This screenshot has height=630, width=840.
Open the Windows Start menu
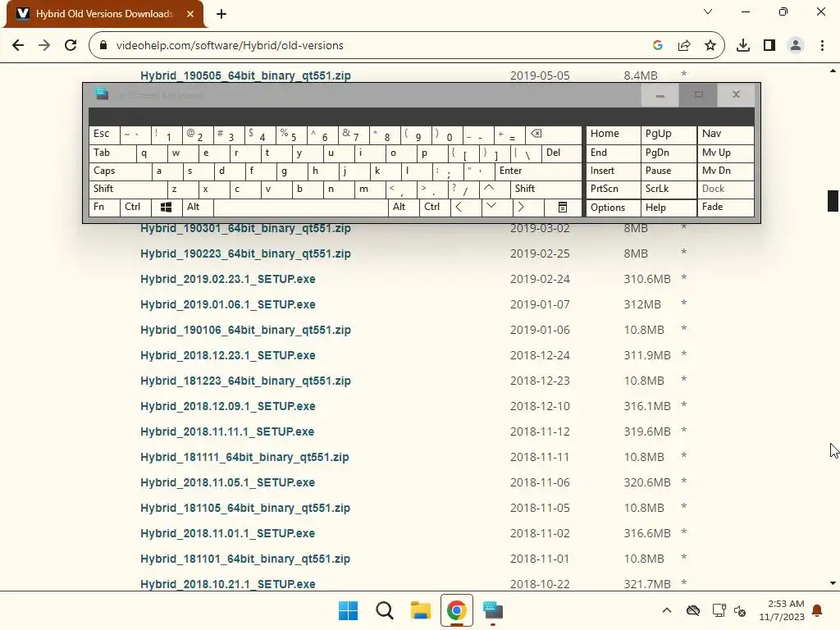(x=348, y=610)
